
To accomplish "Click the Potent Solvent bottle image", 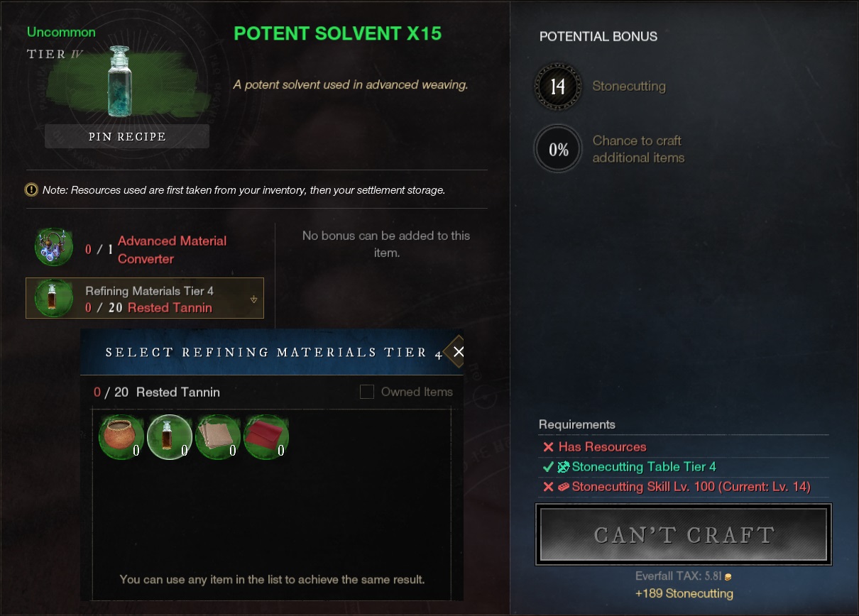I will pyautogui.click(x=126, y=81).
